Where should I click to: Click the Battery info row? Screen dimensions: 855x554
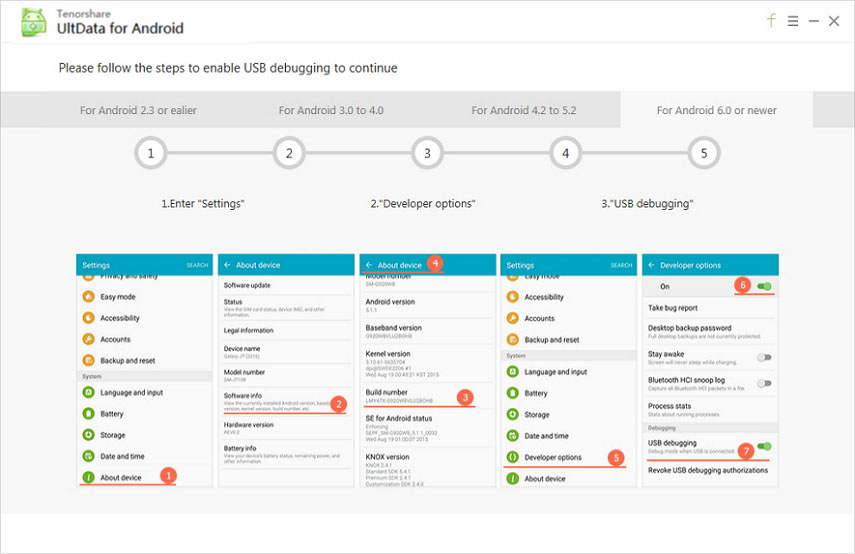point(286,454)
